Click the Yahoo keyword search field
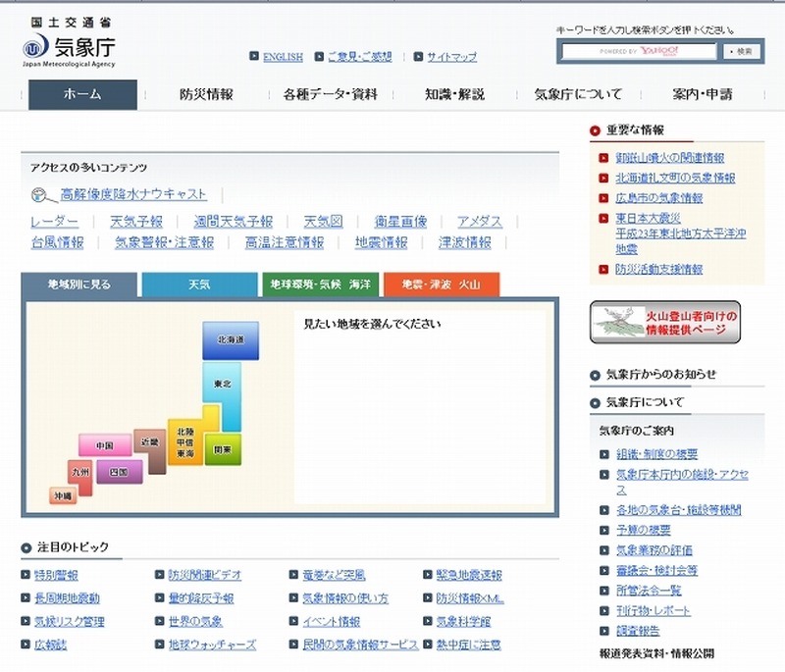The width and height of the screenshot is (785, 672). pyautogui.click(x=639, y=51)
